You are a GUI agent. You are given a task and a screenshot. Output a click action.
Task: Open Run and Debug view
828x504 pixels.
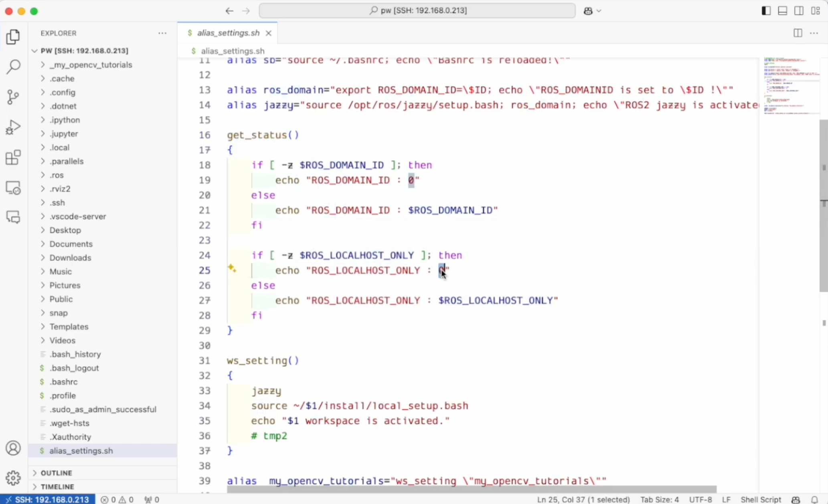click(x=13, y=127)
